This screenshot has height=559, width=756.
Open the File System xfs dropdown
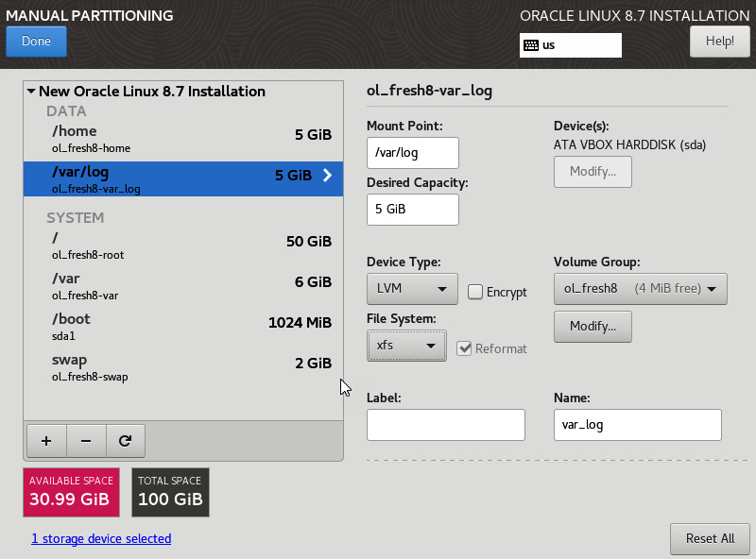click(x=406, y=346)
